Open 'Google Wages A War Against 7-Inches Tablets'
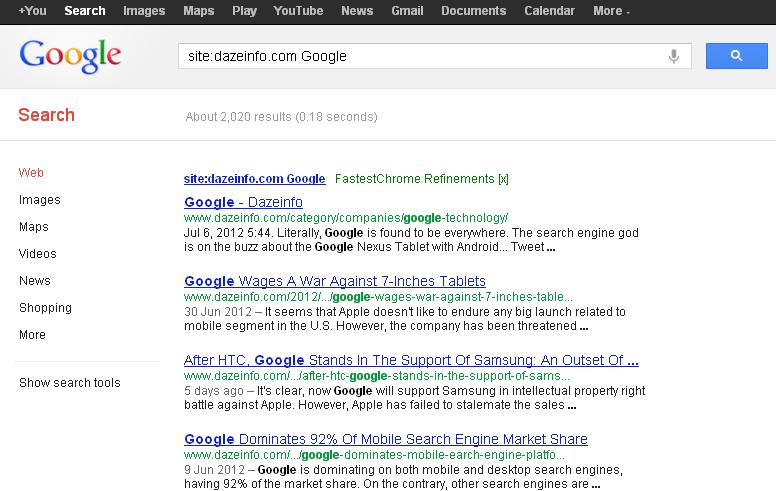 pos(335,281)
